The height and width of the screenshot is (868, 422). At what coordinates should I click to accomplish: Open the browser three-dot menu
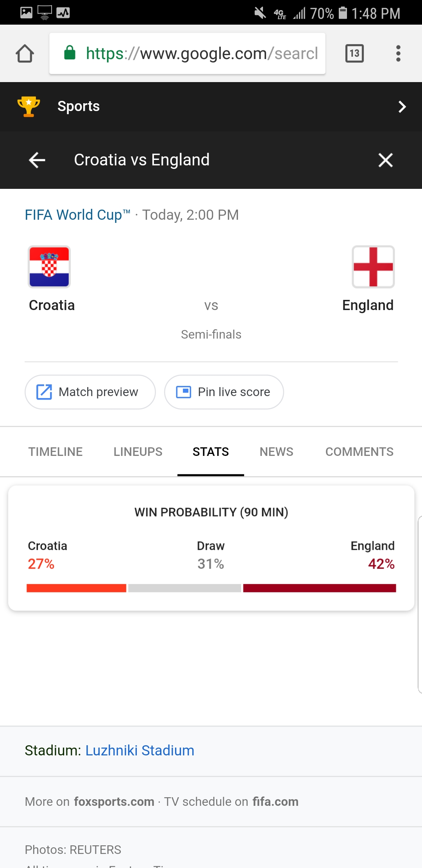398,54
